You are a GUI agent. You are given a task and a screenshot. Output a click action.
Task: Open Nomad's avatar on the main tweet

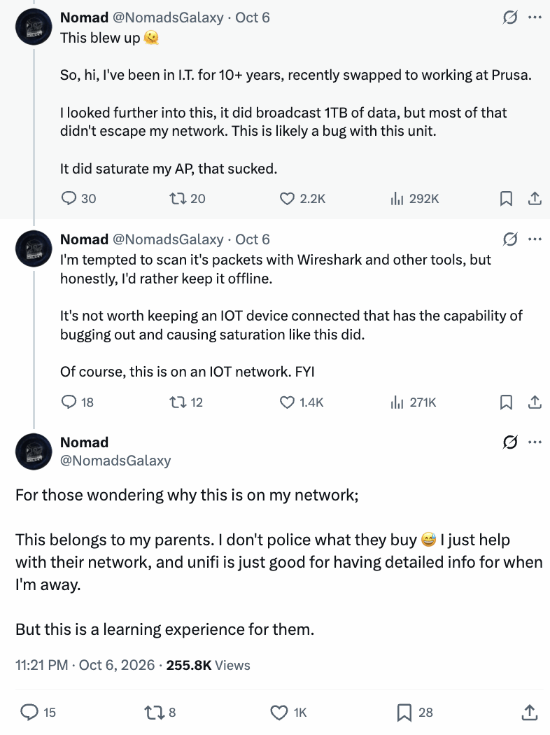click(x=33, y=451)
